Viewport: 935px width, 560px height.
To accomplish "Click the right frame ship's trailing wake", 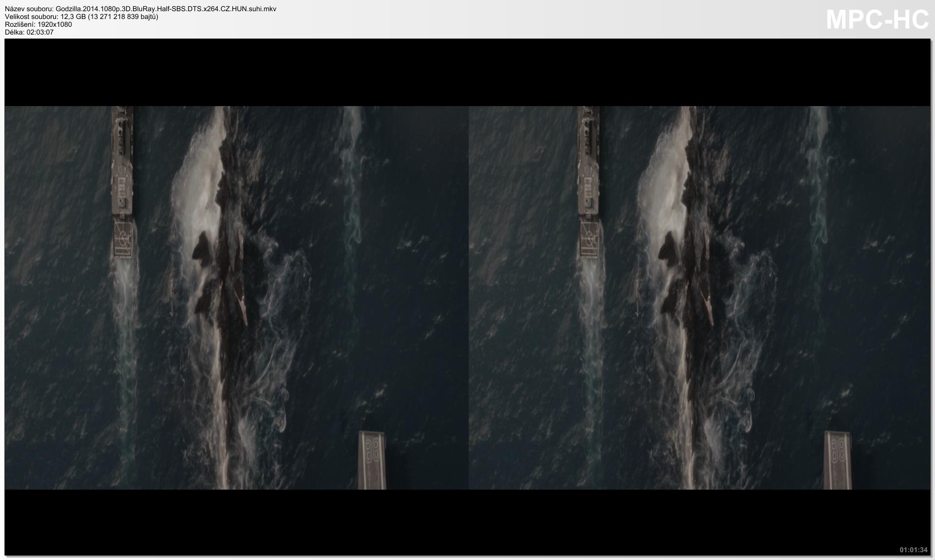I will click(x=590, y=312).
